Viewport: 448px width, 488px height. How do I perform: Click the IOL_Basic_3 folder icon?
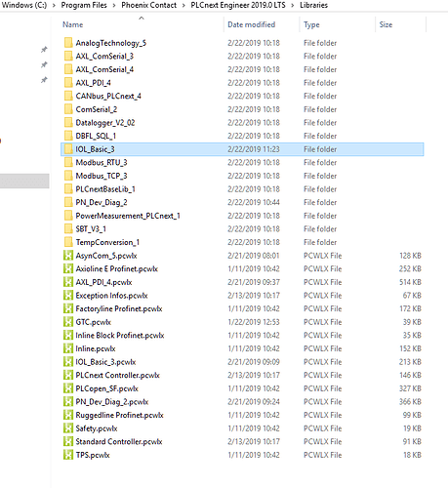click(68, 149)
